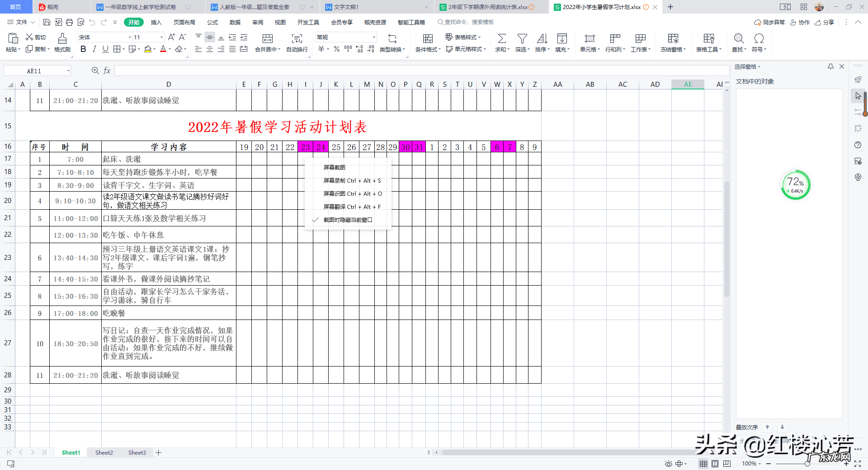Toggle Wrap Text 自动换行 icon
This screenshot has height=470, width=868.
tap(297, 39)
